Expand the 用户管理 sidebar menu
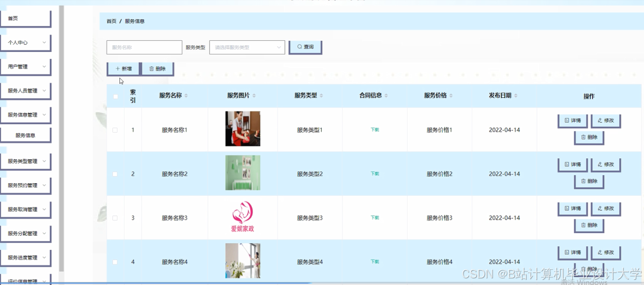The width and height of the screenshot is (644, 285). 25,67
